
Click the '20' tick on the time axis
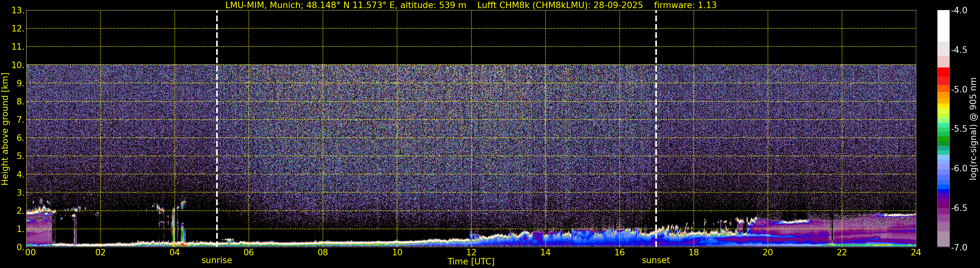768,252
